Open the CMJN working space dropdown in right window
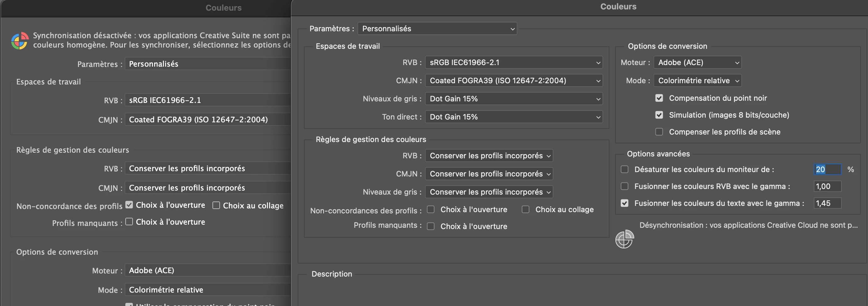 coord(514,80)
